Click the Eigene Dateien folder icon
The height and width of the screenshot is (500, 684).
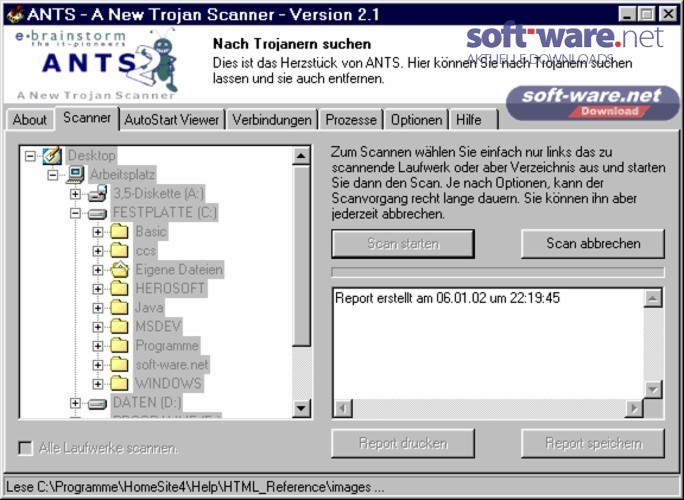[x=119, y=270]
